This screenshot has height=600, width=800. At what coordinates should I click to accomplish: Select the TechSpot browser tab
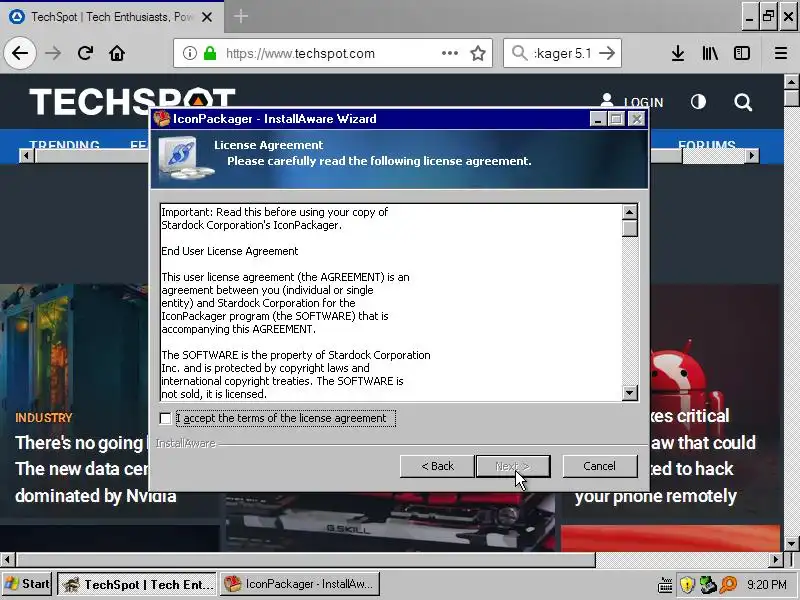point(111,17)
